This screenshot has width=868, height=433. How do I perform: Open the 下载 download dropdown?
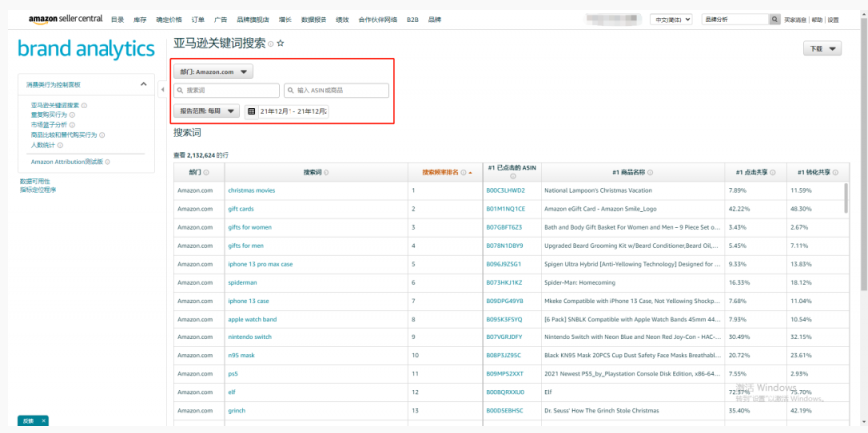click(822, 49)
